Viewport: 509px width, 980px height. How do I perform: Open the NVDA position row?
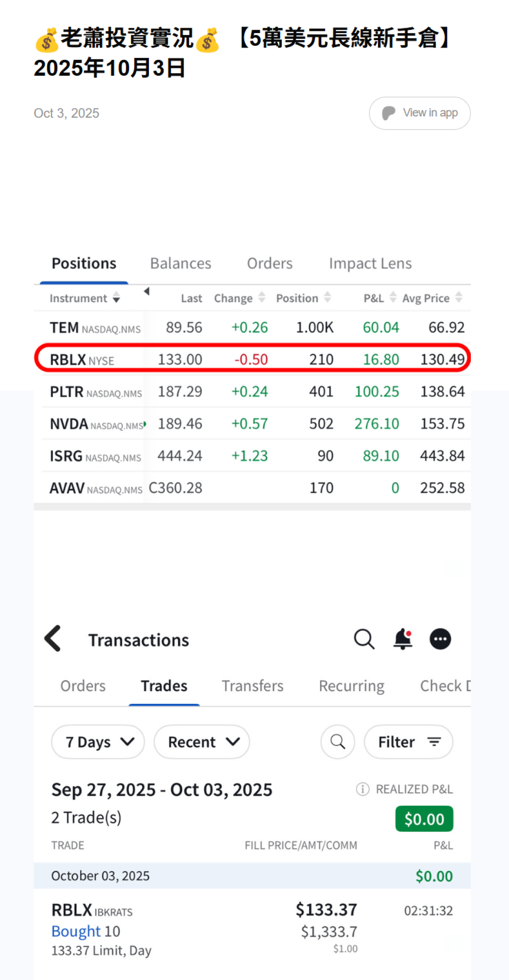[253, 424]
